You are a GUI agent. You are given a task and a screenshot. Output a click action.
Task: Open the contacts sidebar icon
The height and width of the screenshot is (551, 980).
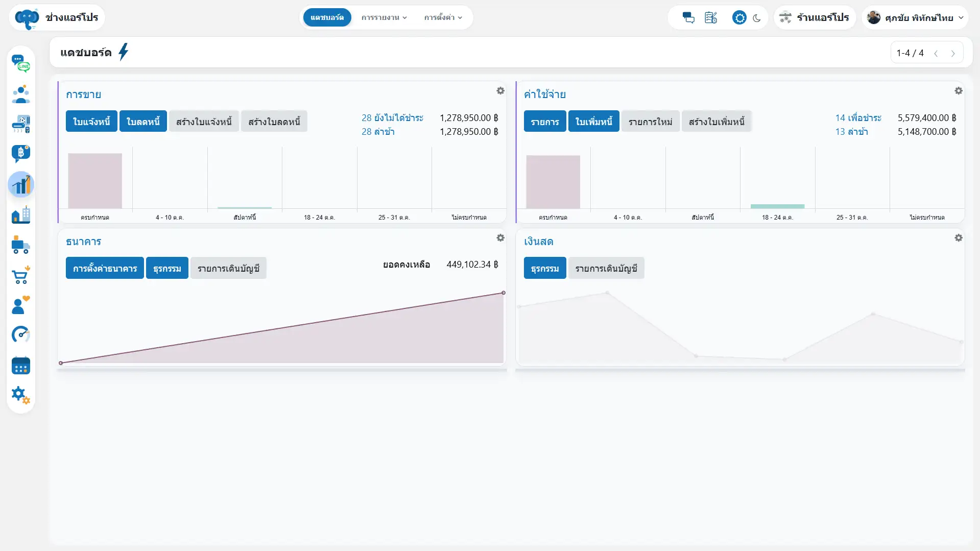pyautogui.click(x=21, y=94)
